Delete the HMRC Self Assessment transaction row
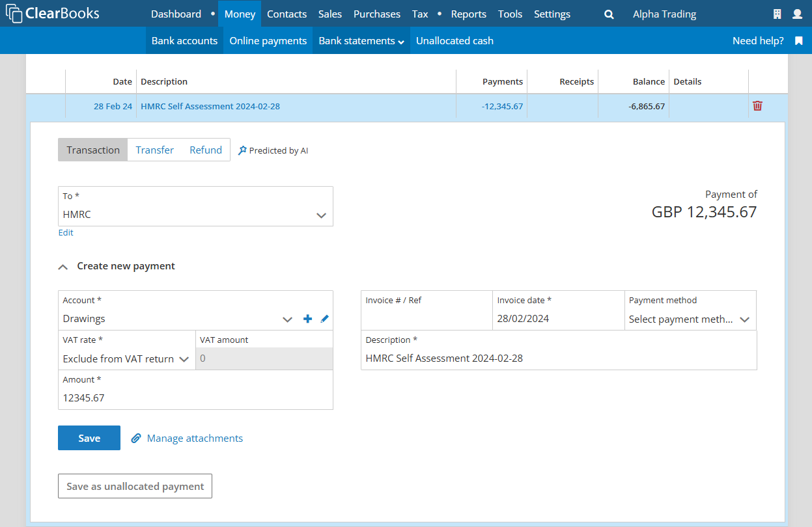 757,106
